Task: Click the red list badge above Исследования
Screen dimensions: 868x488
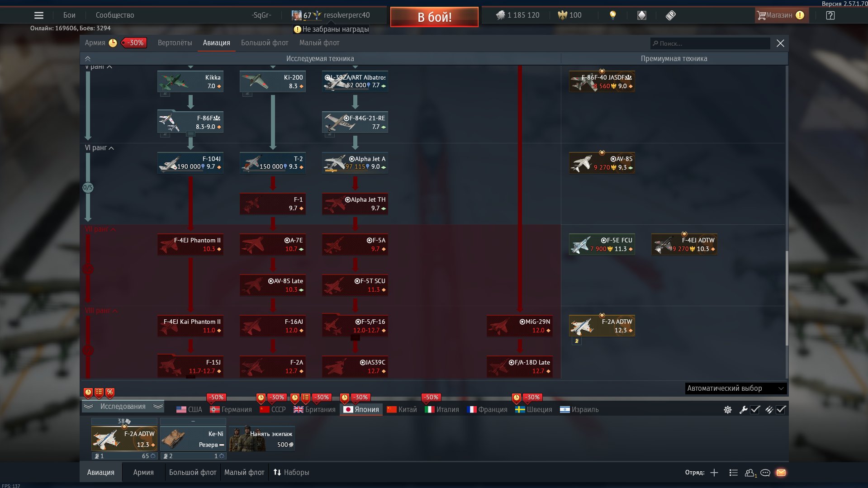Action: (x=99, y=393)
